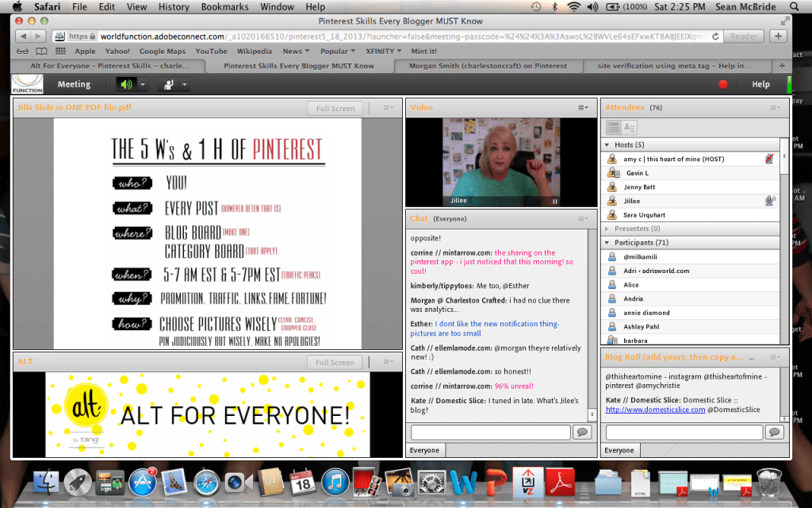812x508 pixels.
Task: Open Help in the Connect toolbar
Action: (x=760, y=84)
